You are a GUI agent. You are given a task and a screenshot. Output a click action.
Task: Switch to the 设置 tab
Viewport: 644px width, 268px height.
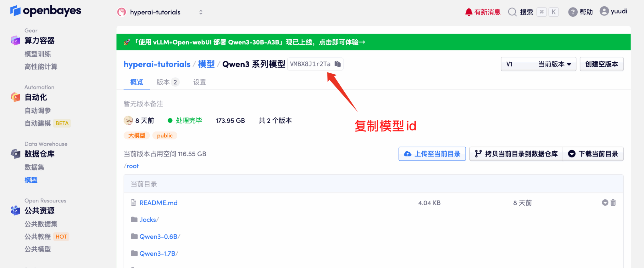tap(199, 82)
